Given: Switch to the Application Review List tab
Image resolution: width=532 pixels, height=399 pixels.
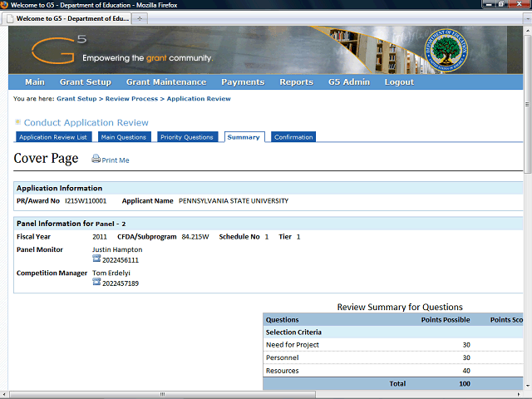Looking at the screenshot, I should click(53, 137).
